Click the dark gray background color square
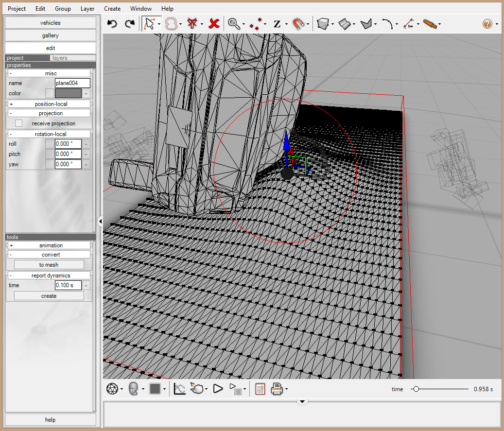504x431 pixels. (x=155, y=389)
